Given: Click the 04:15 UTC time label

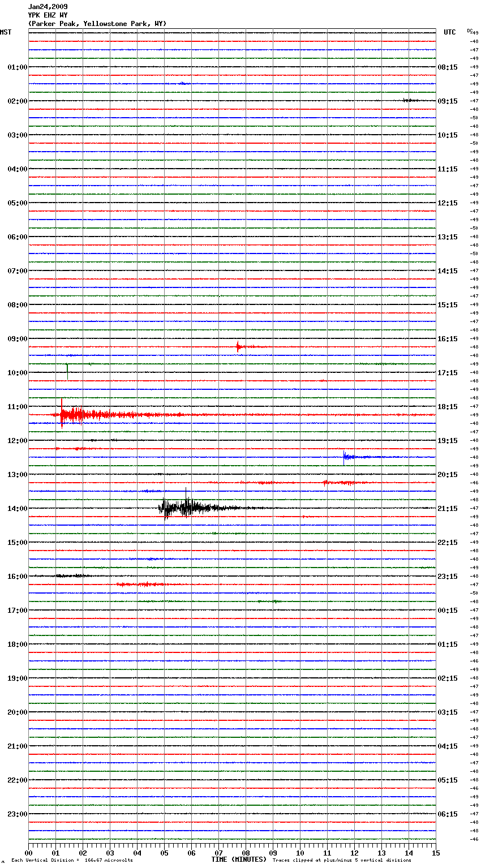Looking at the screenshot, I should coord(448,746).
